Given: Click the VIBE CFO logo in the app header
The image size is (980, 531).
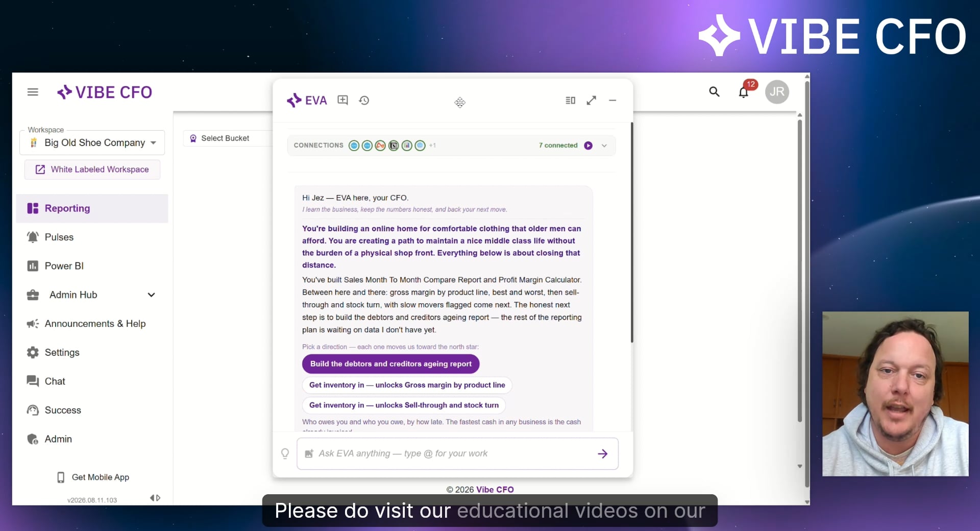Looking at the screenshot, I should pyautogui.click(x=105, y=92).
